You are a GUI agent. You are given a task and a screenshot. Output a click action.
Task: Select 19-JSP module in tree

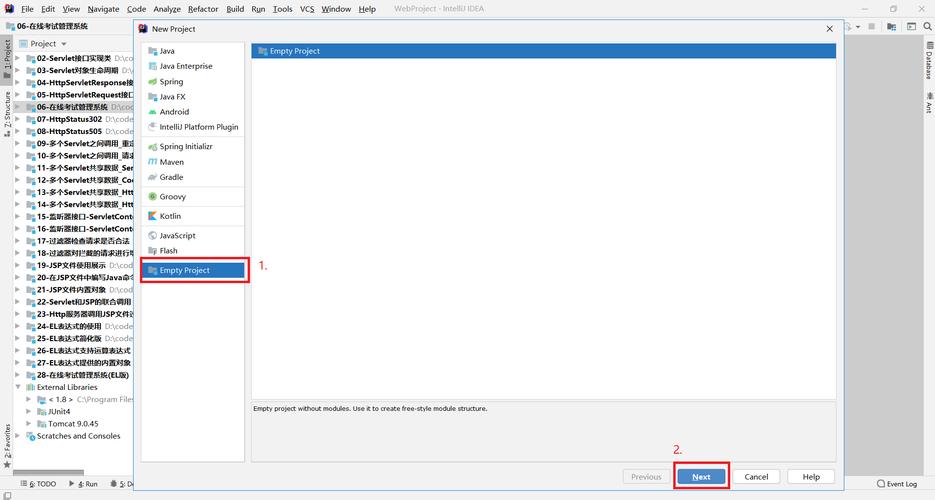[73, 265]
